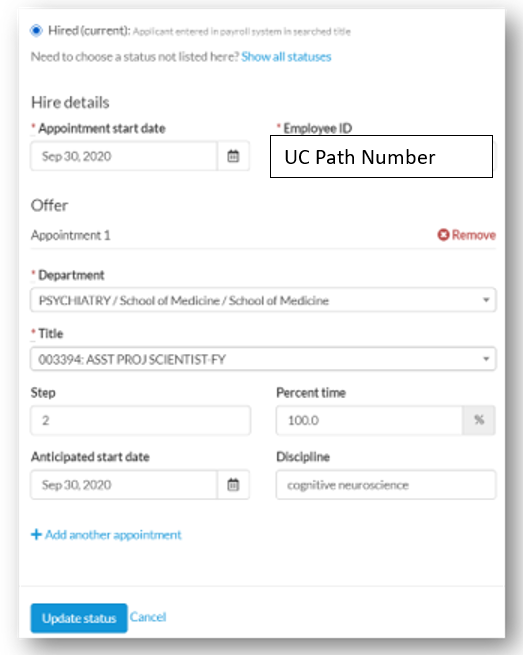Screen dimensions: 523x655
Task: Expand the Title dropdown
Action: point(263,359)
